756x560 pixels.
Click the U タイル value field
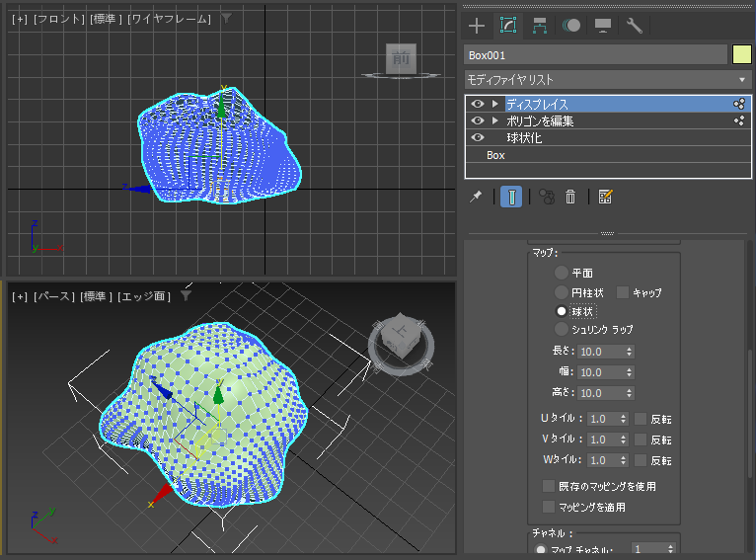click(x=603, y=419)
